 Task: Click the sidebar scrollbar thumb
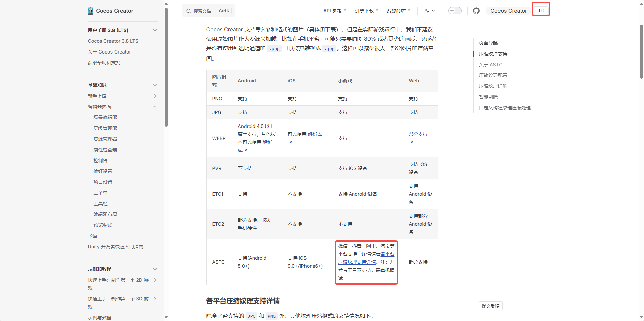point(166,67)
